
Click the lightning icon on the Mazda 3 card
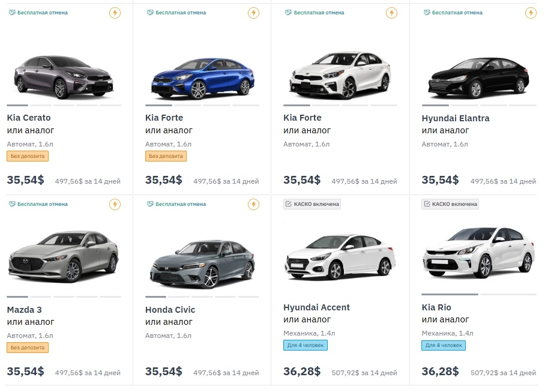tap(115, 204)
